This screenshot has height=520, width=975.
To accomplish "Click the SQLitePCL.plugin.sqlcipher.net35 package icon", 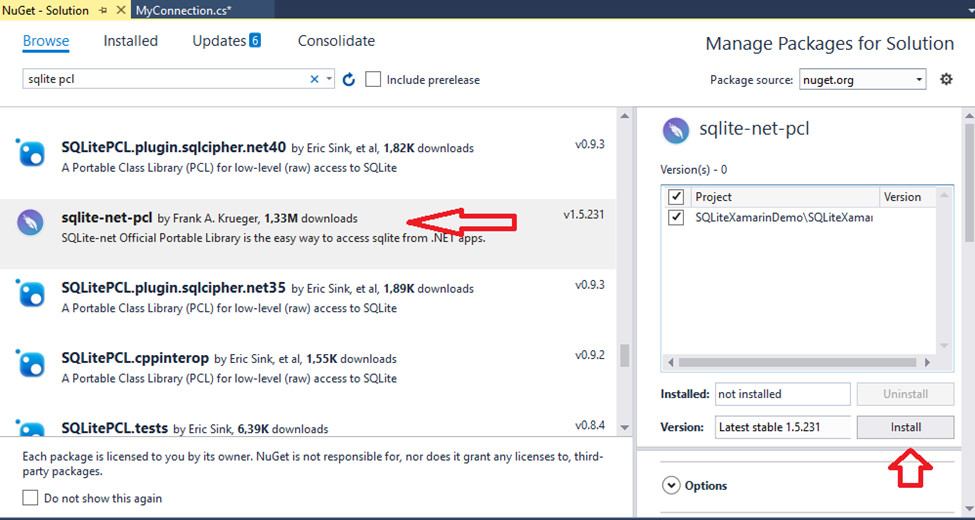I will (31, 293).
